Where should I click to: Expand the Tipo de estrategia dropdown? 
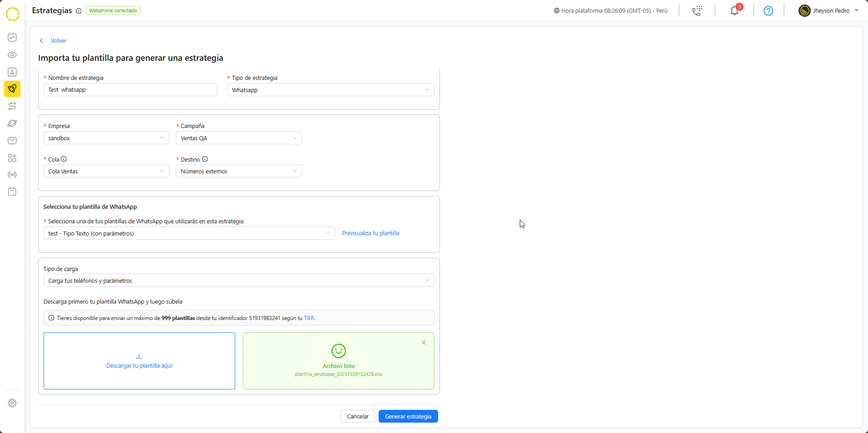(x=330, y=90)
